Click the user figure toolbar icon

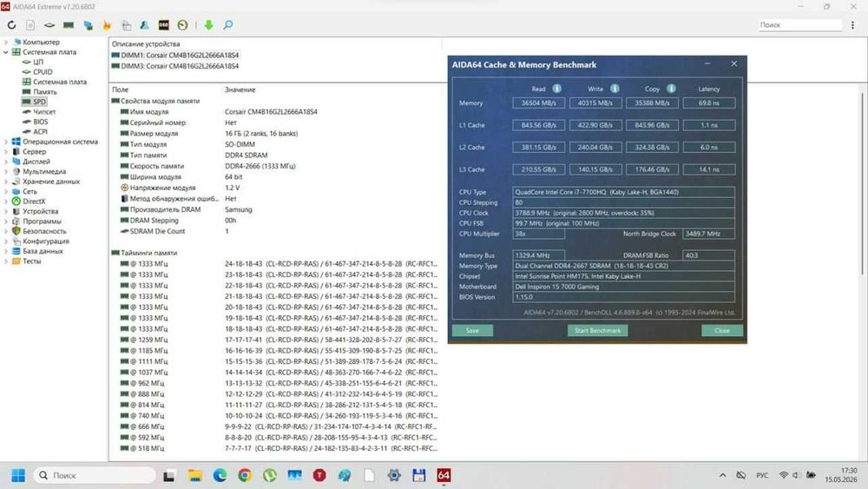(x=144, y=25)
